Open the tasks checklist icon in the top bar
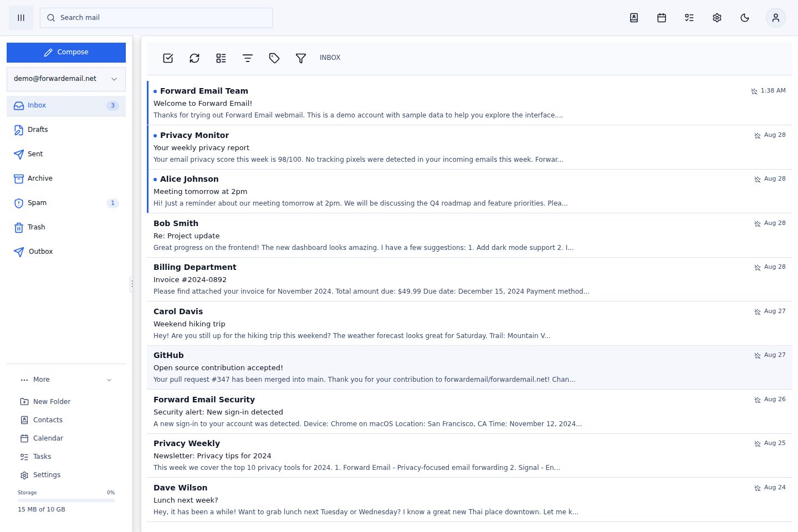798x532 pixels. pos(689,18)
